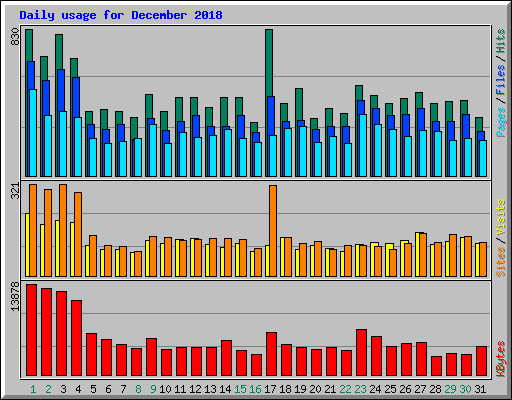Click day 1 on the x-axis
Image resolution: width=512 pixels, height=400 pixels.
coord(33,389)
